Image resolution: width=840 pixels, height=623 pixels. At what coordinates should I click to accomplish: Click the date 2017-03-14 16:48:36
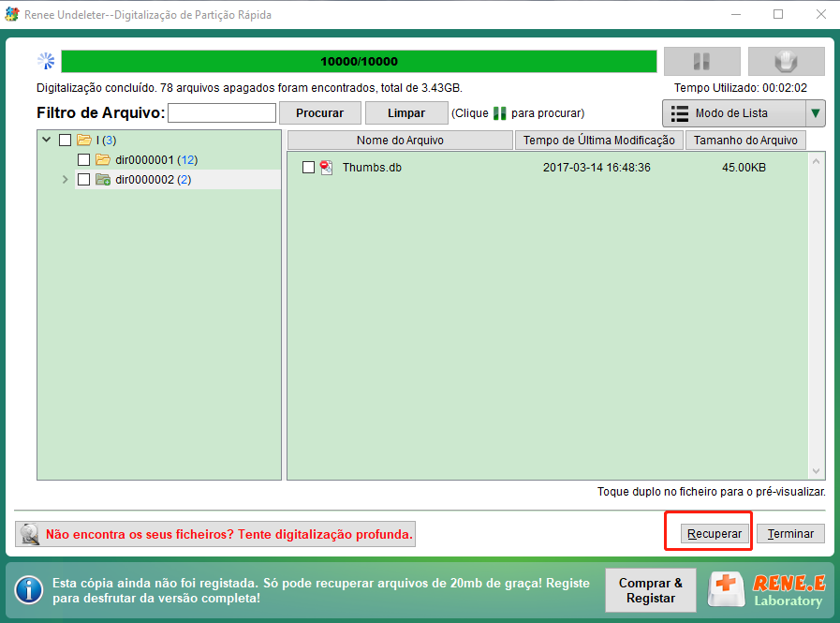597,168
